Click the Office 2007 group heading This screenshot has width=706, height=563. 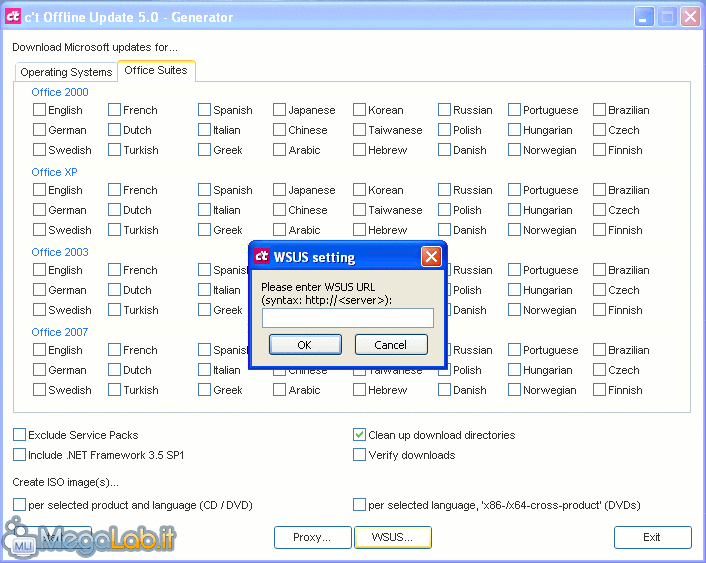tap(60, 332)
